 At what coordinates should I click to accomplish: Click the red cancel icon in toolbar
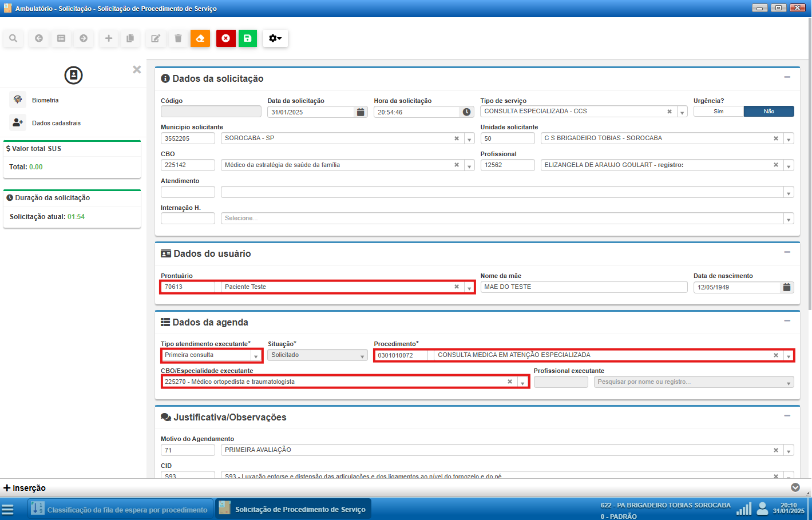225,38
